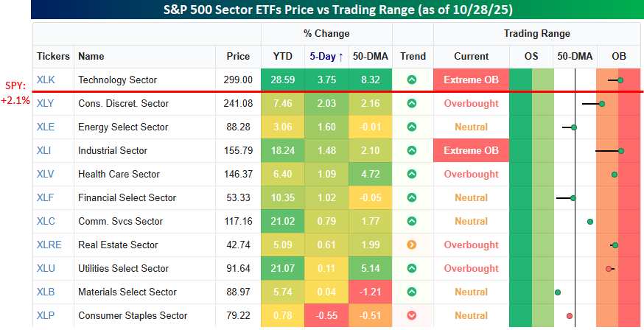644x330 pixels.
Task: Select the Health Care Sector row name
Action: point(118,174)
